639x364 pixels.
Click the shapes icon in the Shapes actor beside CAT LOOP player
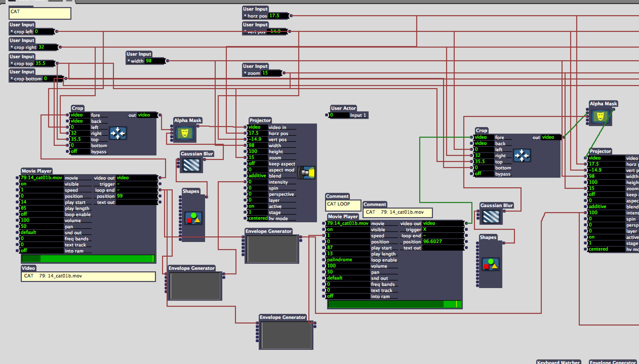[x=491, y=265]
